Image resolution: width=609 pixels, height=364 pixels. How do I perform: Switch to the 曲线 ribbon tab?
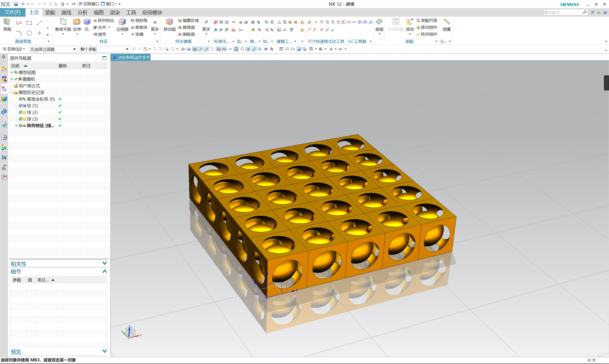click(x=66, y=13)
